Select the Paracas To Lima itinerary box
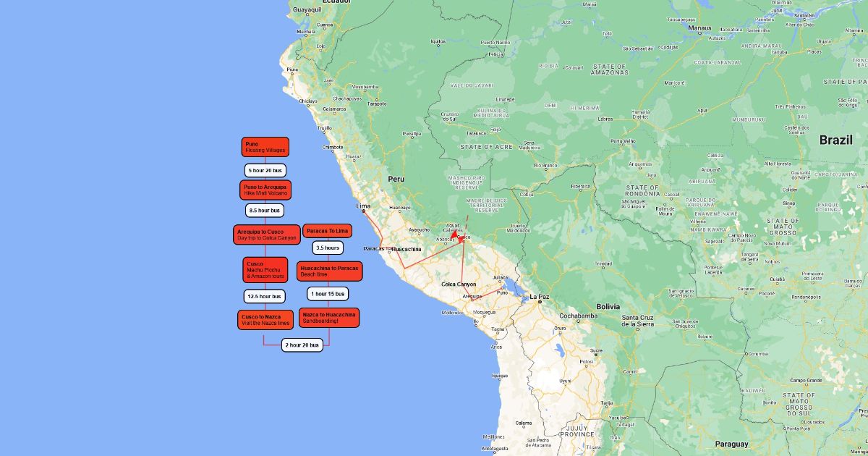The width and height of the screenshot is (868, 456). [x=328, y=231]
